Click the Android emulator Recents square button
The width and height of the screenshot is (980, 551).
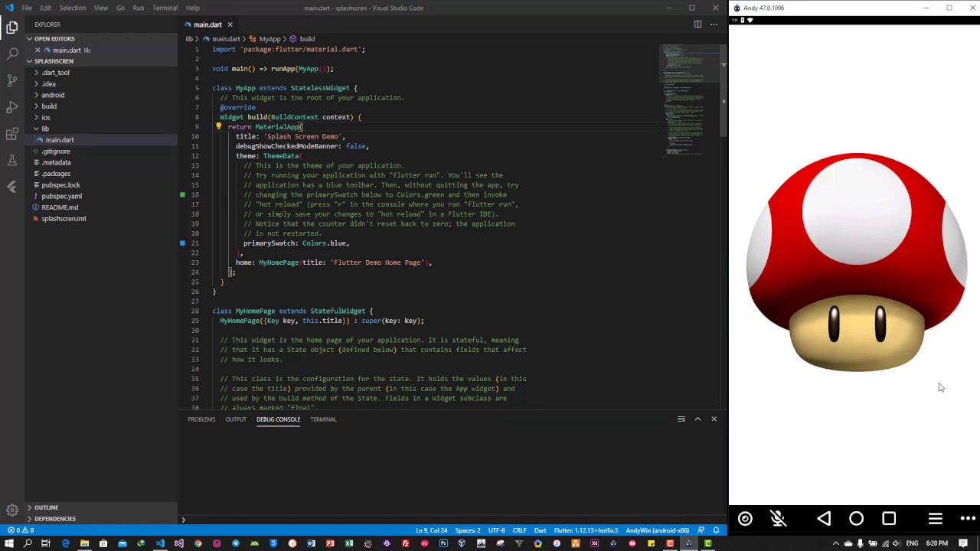[x=889, y=519]
